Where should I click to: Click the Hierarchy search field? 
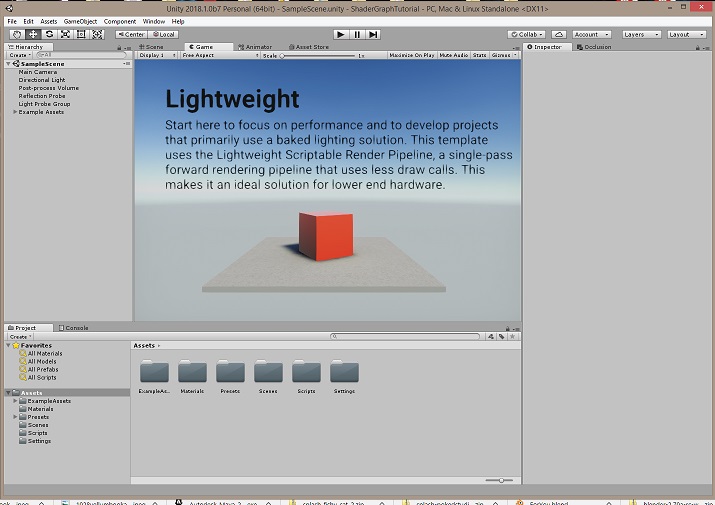pos(81,55)
